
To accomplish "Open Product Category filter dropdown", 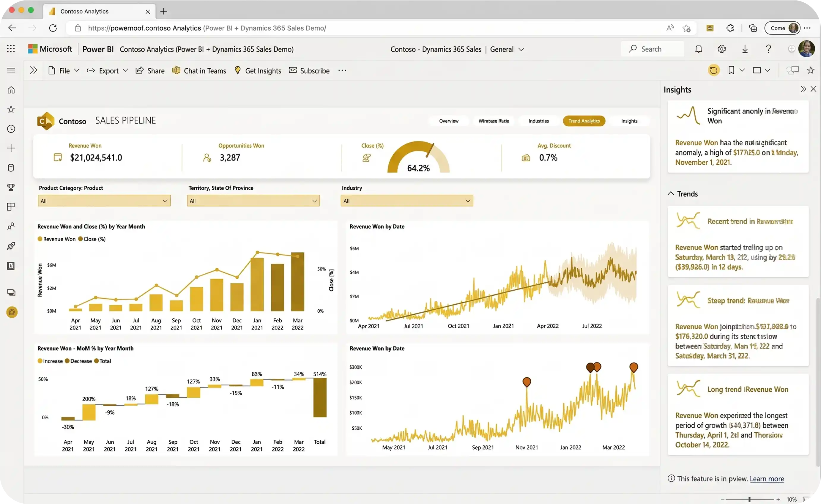I will pos(104,201).
